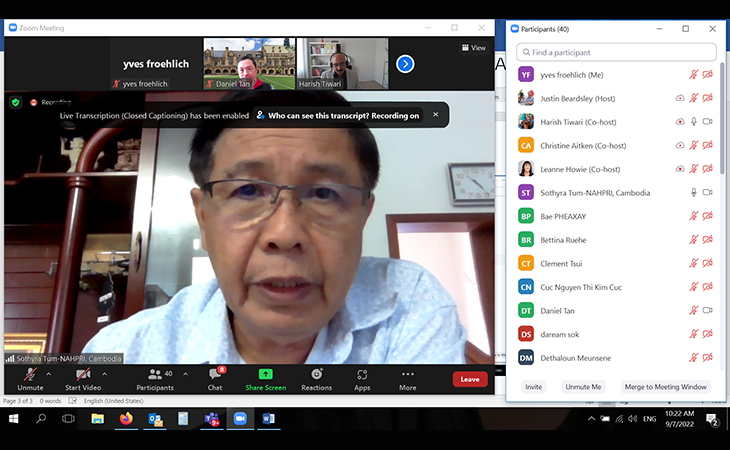Select yves froehlich video tile

coord(156,64)
